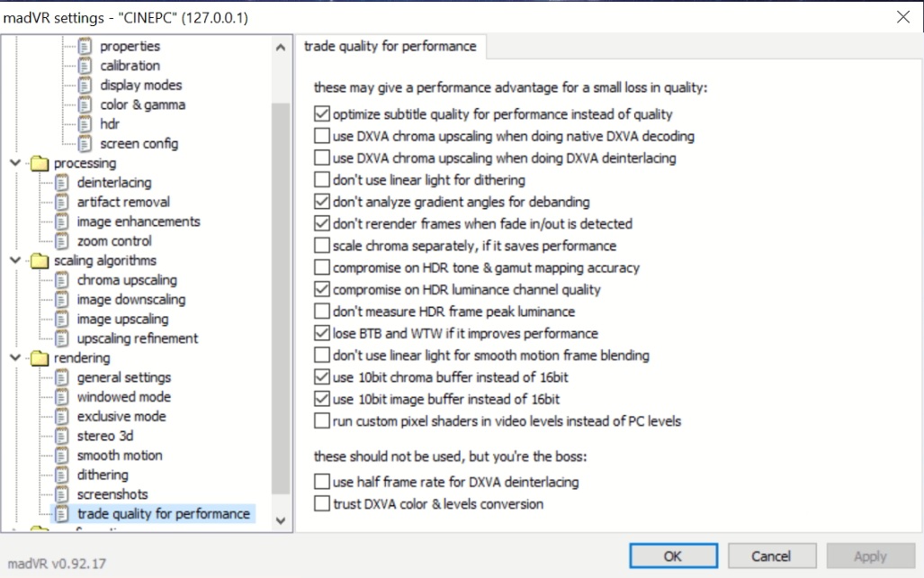The width and height of the screenshot is (924, 578).
Task: Click the OK button
Action: (x=673, y=555)
